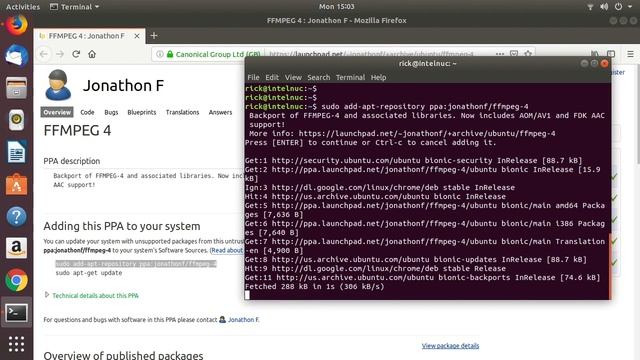The width and height of the screenshot is (640, 360).
Task: Launch Amazon from the dock
Action: click(x=16, y=248)
